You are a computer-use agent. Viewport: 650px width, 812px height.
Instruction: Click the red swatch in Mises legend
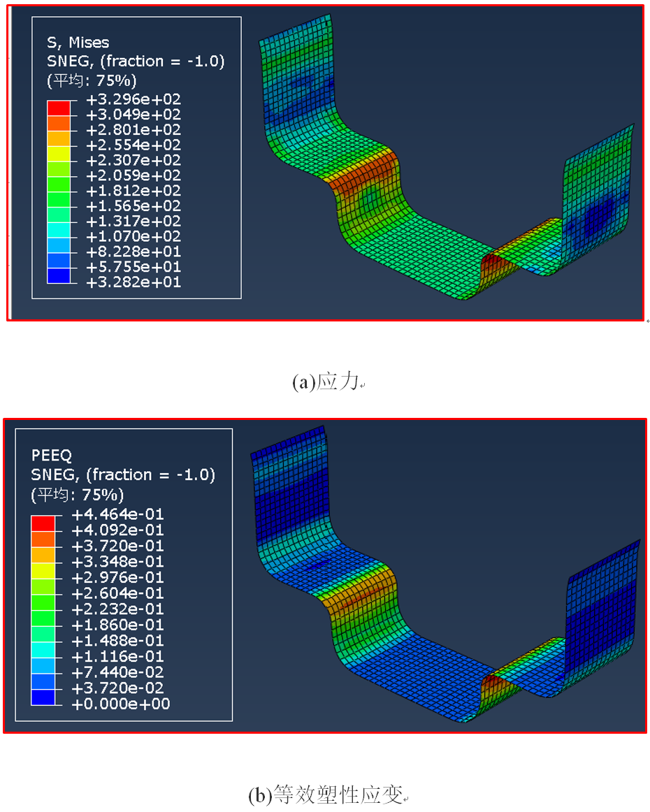pyautogui.click(x=59, y=107)
